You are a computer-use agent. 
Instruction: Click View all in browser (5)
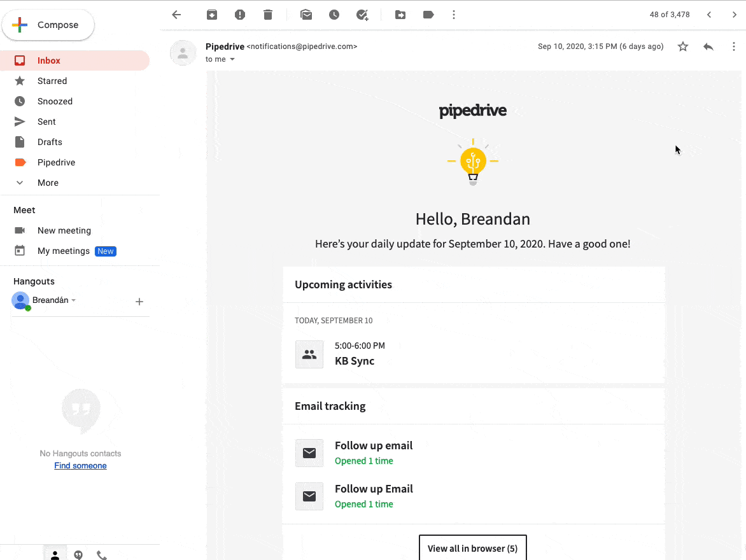point(473,548)
